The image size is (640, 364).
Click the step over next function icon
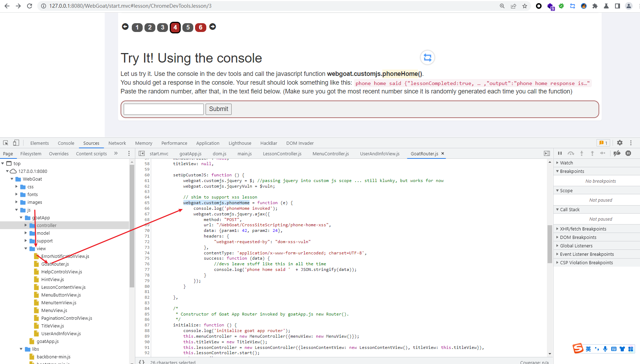(x=571, y=153)
